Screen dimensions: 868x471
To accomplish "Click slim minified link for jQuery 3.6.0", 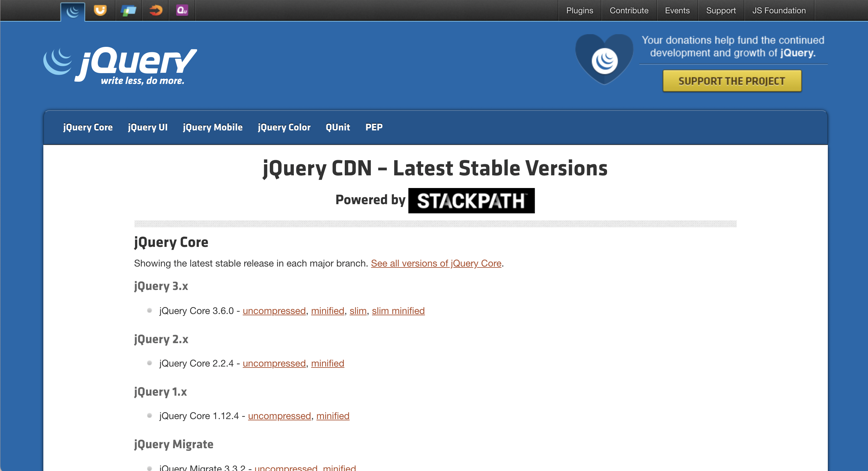I will click(x=398, y=311).
